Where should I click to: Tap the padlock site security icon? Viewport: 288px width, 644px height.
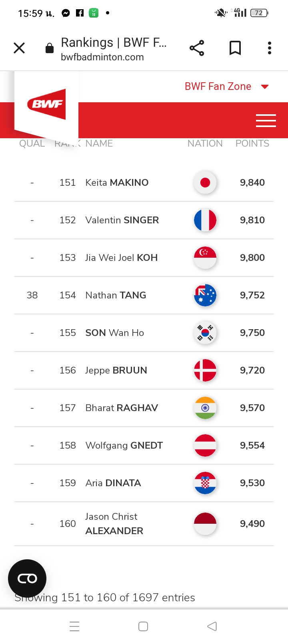(x=50, y=49)
